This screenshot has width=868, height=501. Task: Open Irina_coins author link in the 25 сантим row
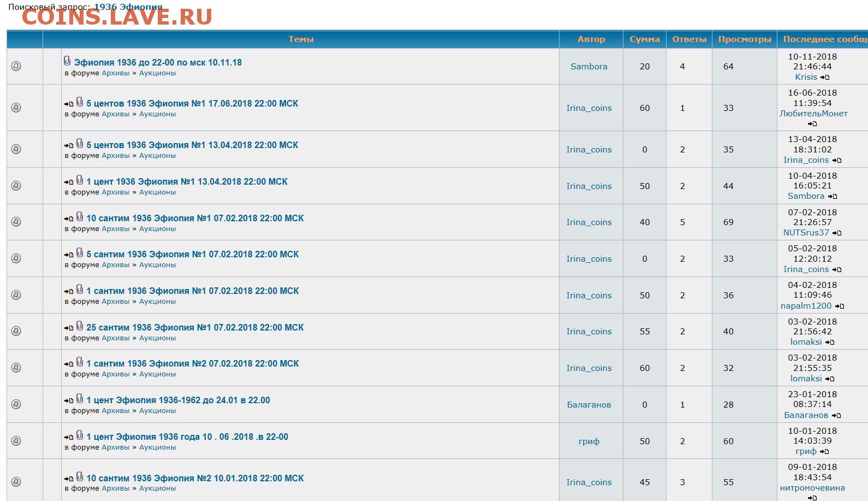pos(589,332)
